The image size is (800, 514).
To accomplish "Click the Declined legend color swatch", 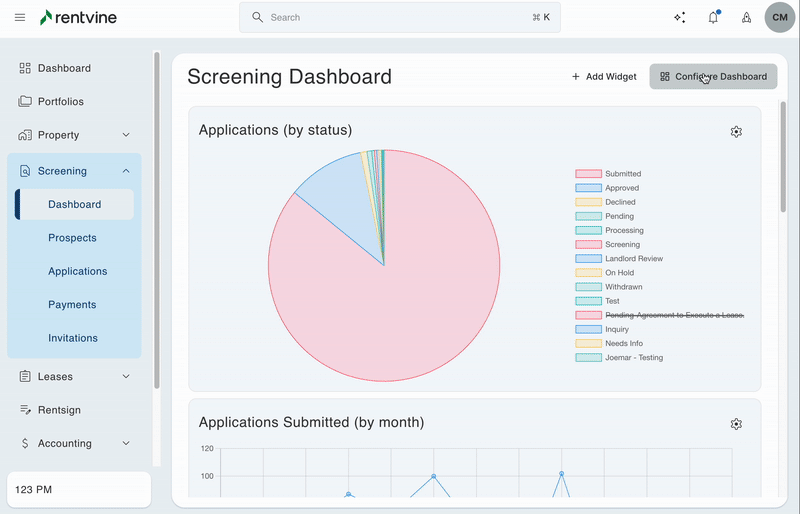I will tap(588, 202).
